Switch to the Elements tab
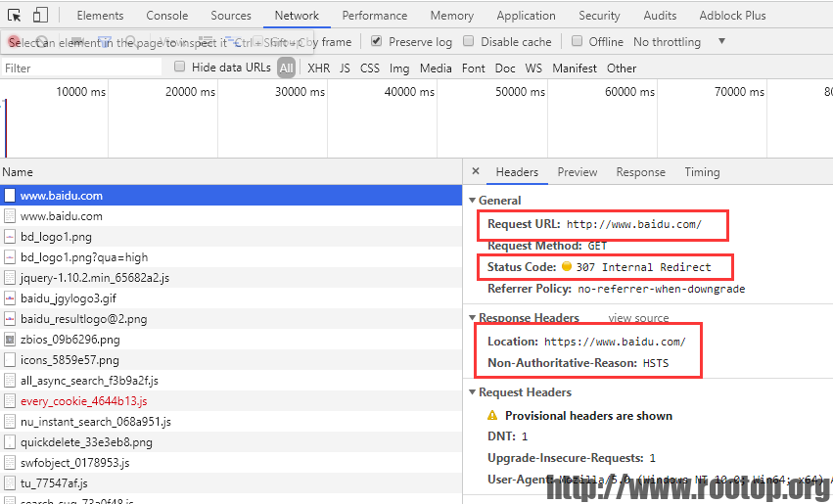This screenshot has width=833, height=504. point(100,16)
